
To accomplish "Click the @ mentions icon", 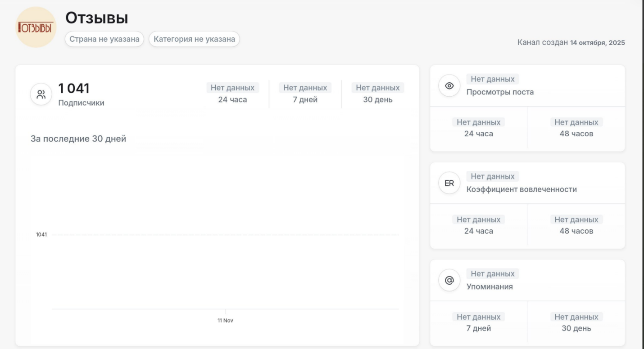I will (x=449, y=280).
